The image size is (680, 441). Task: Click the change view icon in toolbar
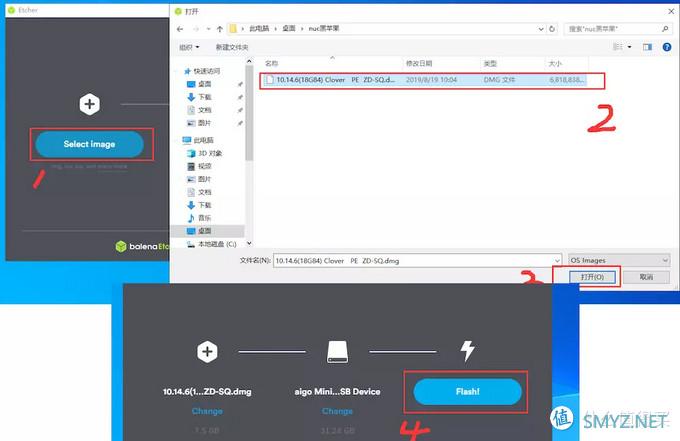(618, 47)
